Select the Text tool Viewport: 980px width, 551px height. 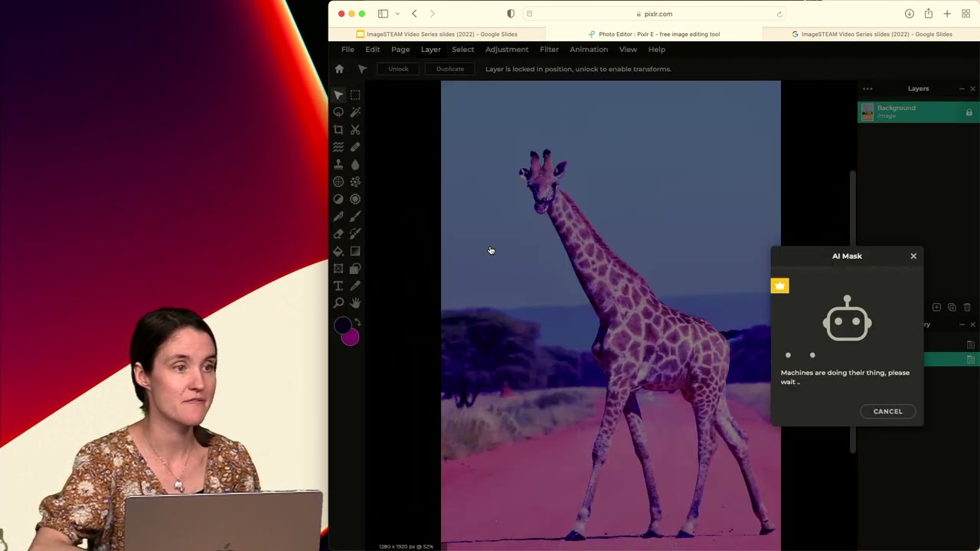coord(338,286)
